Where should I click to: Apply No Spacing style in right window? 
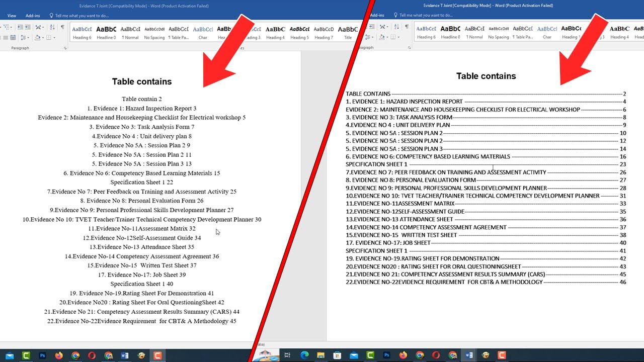pos(499,32)
